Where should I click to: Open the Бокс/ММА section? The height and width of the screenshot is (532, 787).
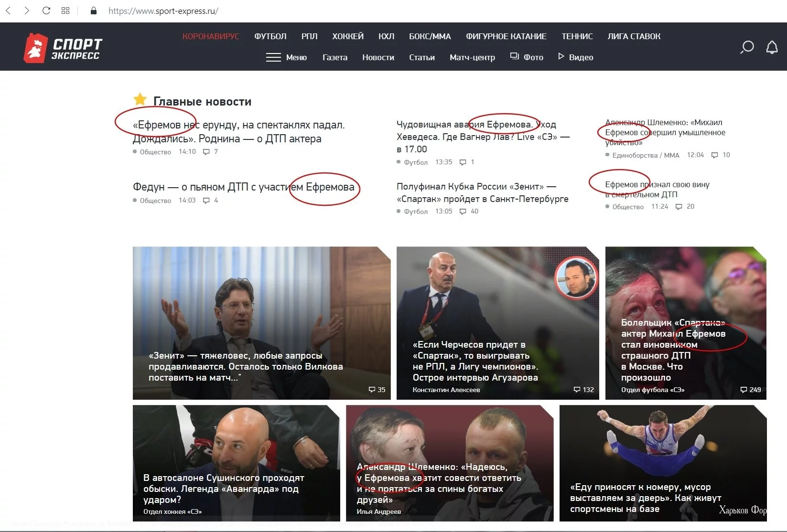(430, 36)
